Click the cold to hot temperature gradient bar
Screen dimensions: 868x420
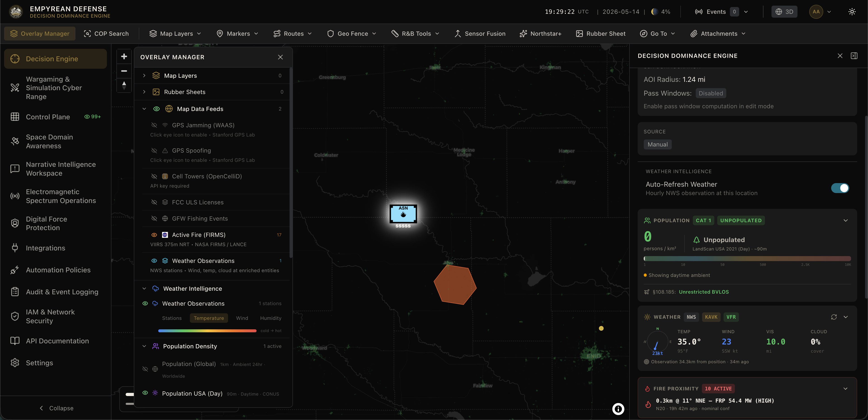pos(207,331)
